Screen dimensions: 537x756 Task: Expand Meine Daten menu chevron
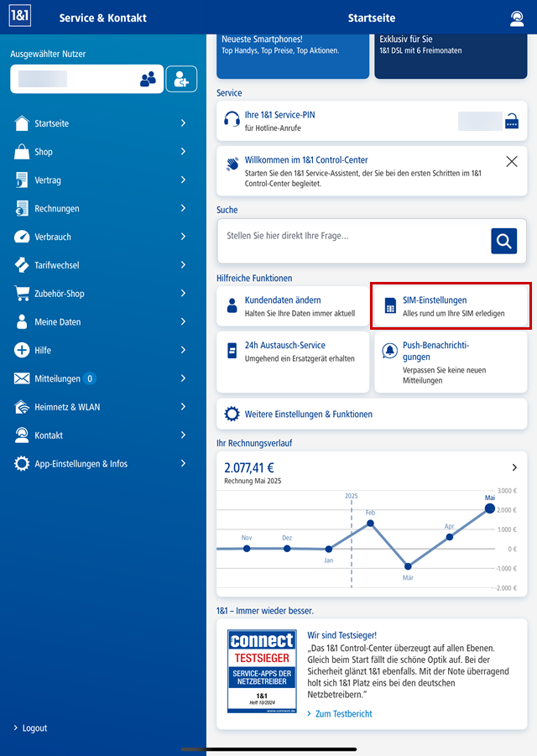pyautogui.click(x=183, y=321)
